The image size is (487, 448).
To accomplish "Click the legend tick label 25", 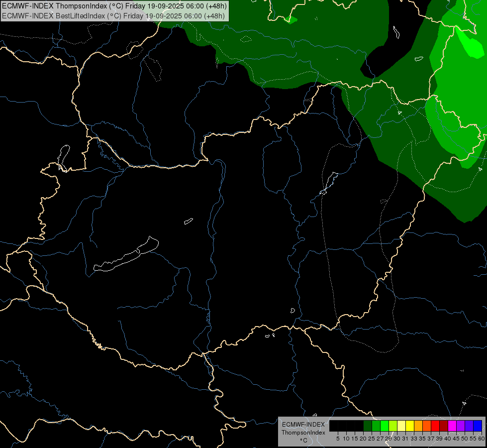I will (x=372, y=439).
